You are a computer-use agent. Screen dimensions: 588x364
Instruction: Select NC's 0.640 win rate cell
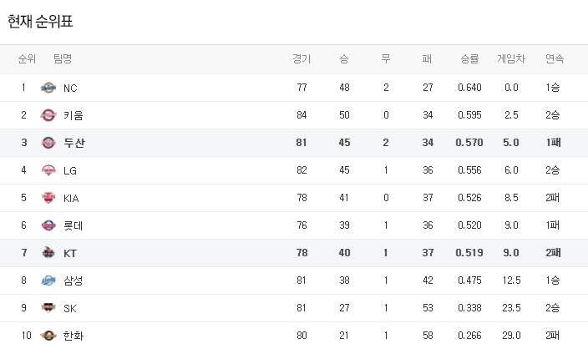469,88
